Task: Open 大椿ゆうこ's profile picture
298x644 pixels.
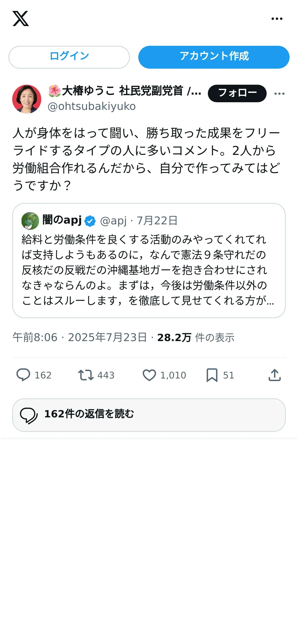Action: coord(27,99)
